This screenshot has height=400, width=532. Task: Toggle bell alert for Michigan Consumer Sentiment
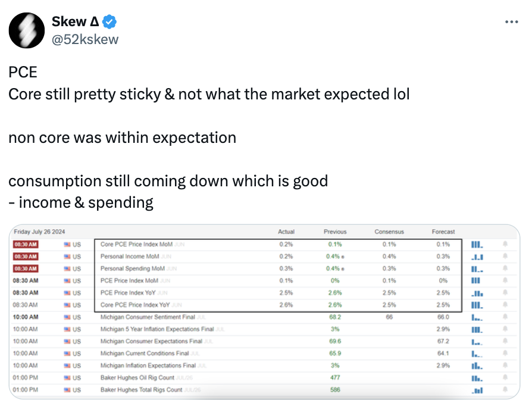click(x=505, y=317)
